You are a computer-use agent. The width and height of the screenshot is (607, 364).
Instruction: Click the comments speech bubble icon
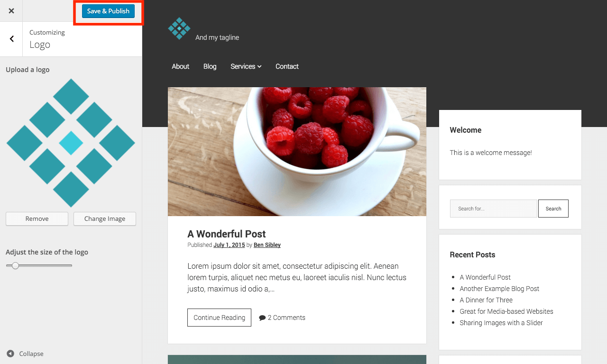(262, 318)
